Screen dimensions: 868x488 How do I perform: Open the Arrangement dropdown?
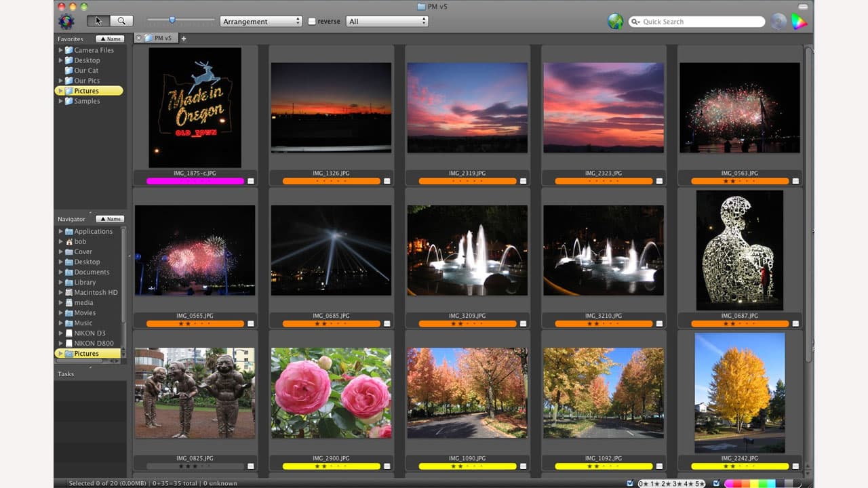coord(261,21)
